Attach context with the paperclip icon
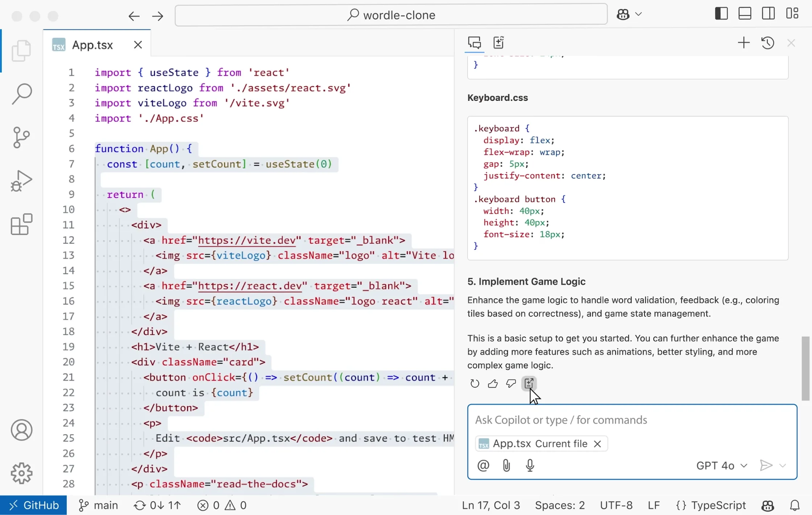 pos(506,465)
